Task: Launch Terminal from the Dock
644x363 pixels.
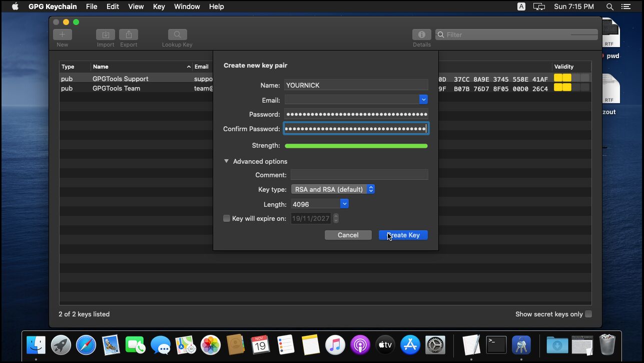Action: pyautogui.click(x=496, y=345)
